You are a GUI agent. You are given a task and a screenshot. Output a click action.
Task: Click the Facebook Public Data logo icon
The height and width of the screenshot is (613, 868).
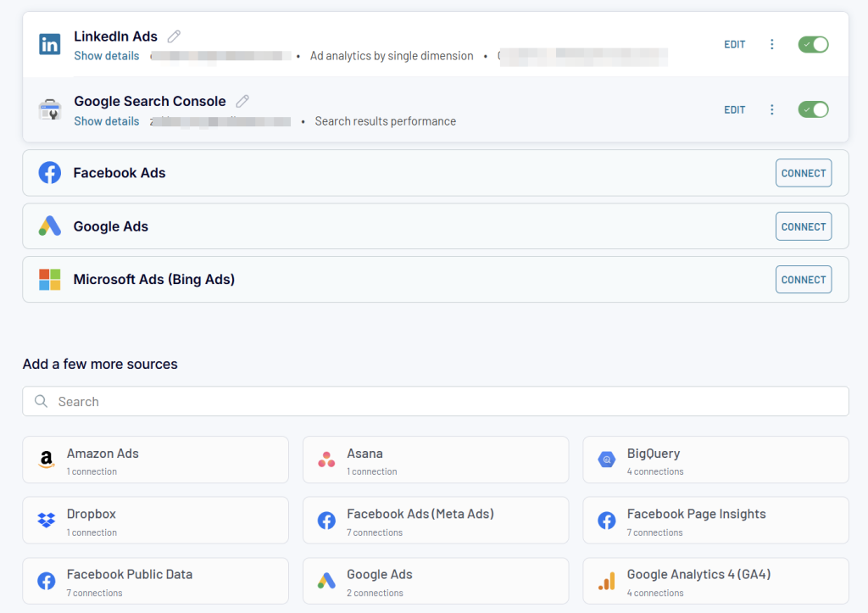pos(47,580)
